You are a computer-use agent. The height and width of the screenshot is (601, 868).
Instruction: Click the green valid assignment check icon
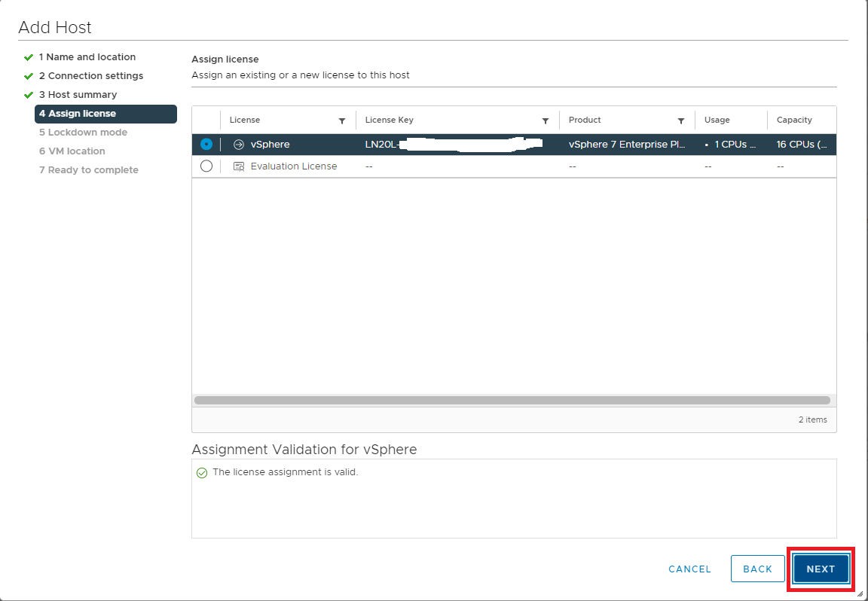pyautogui.click(x=201, y=473)
